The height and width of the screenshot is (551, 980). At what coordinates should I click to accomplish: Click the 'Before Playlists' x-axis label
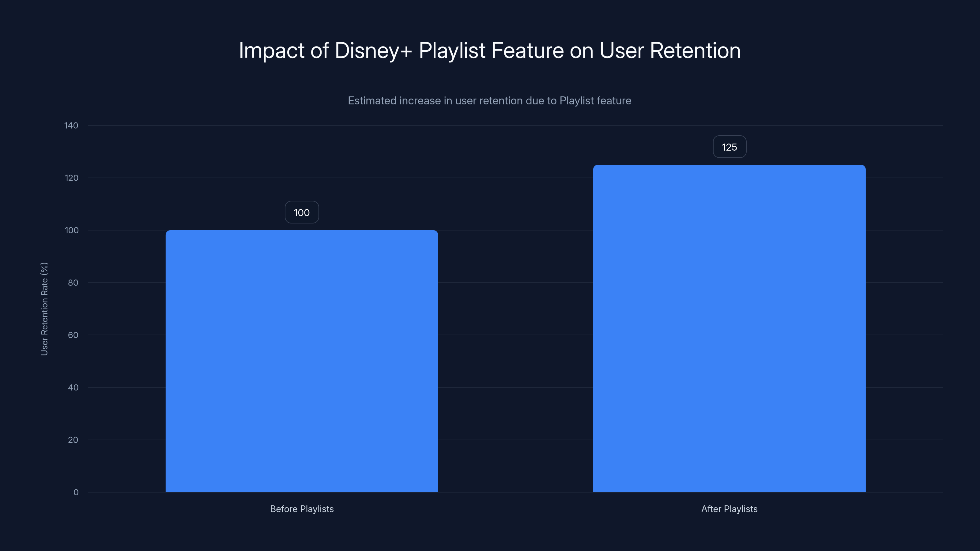pyautogui.click(x=302, y=509)
